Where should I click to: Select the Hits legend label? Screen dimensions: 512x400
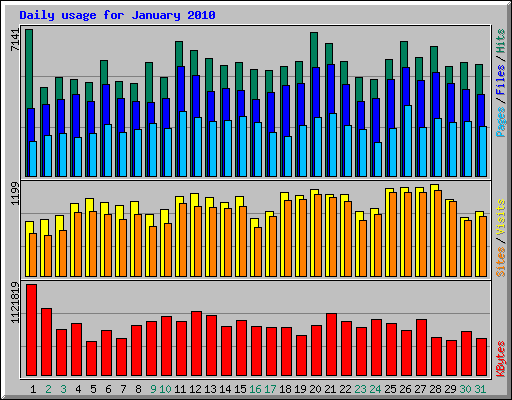(x=501, y=41)
